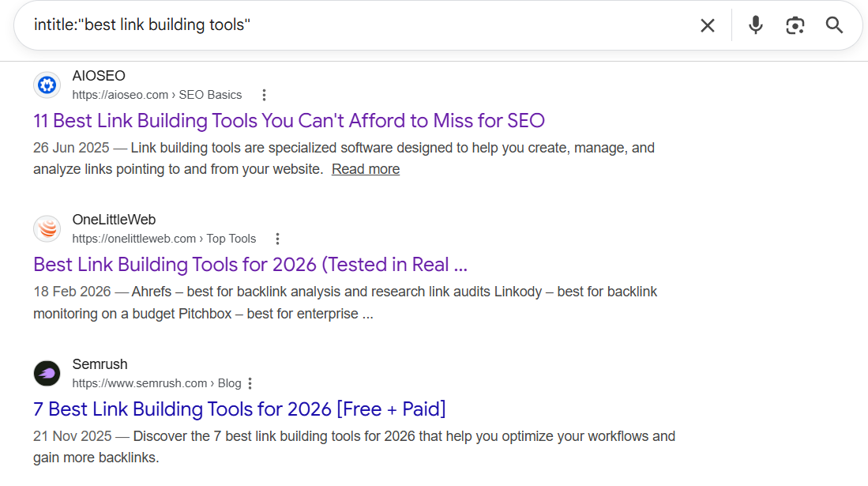868x486 pixels.
Task: Open the three-dot menu for OneLittleWeb result
Action: tap(277, 239)
